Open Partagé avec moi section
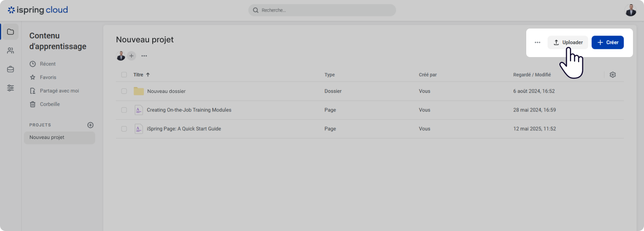 tap(59, 91)
